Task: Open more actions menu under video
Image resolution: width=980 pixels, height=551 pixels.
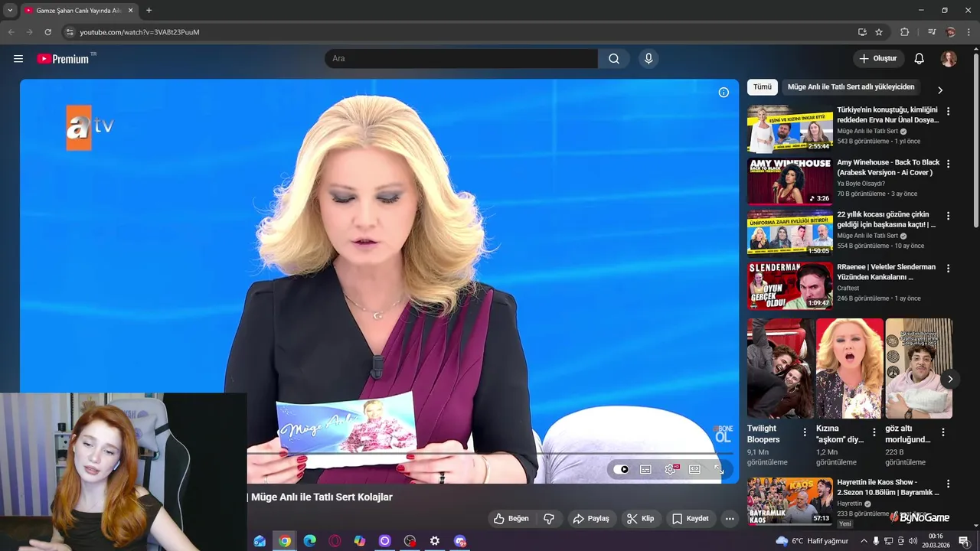Action: pos(730,519)
